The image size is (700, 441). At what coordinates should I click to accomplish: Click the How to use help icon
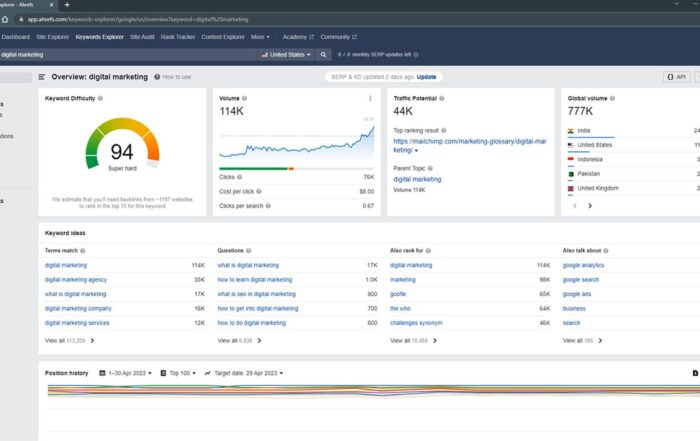pos(157,77)
